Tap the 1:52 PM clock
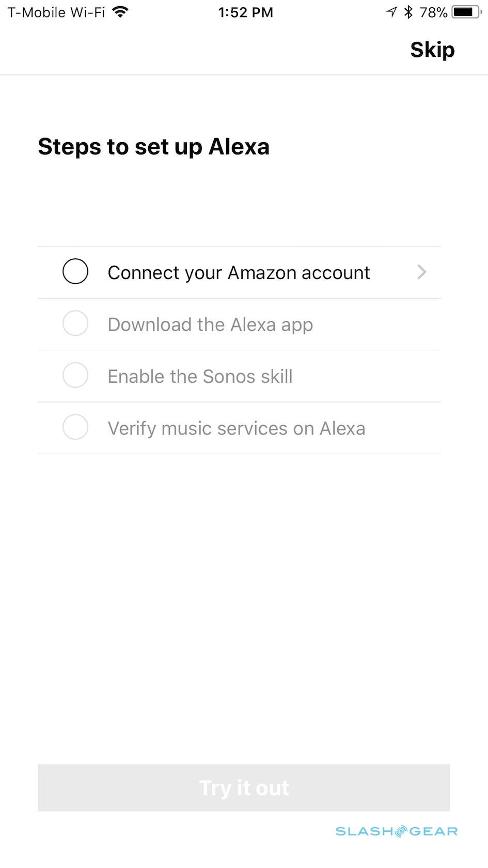The width and height of the screenshot is (488, 868). tap(245, 12)
